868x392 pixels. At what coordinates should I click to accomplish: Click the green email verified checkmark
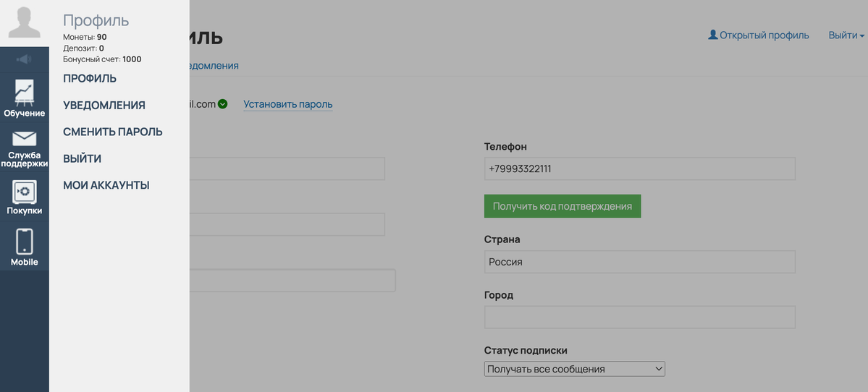pos(223,104)
